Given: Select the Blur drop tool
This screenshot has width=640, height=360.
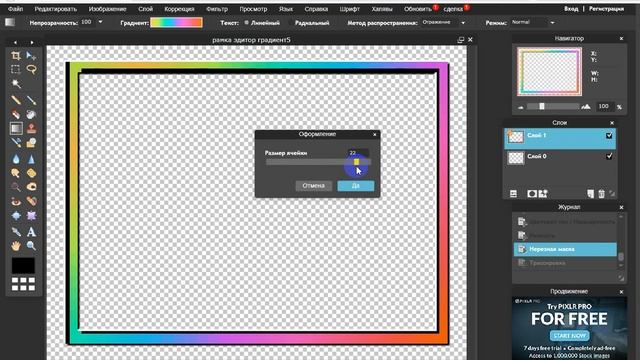Looking at the screenshot, I should 16,159.
